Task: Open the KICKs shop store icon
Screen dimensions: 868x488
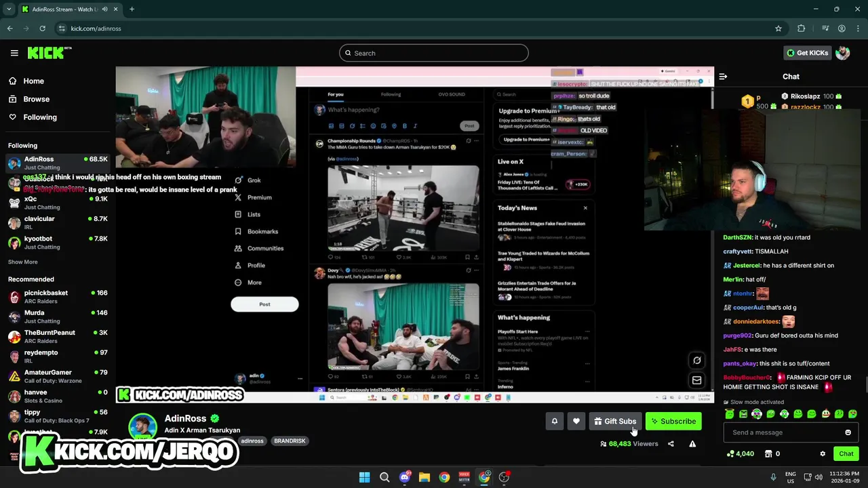Action: point(768,454)
